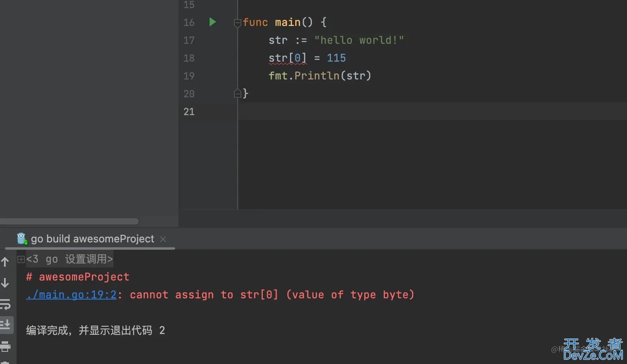Collapse closing brace fold marker on line 20
The width and height of the screenshot is (627, 364).
click(x=238, y=94)
